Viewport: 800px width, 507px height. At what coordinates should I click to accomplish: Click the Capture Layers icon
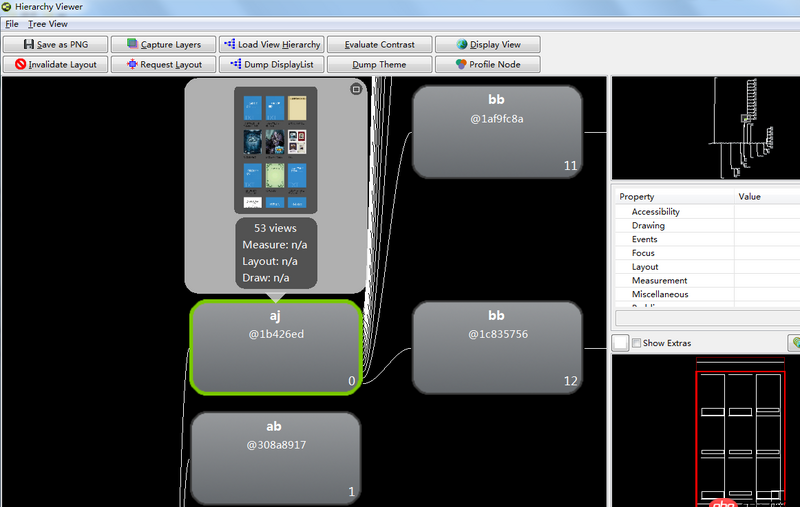point(132,44)
